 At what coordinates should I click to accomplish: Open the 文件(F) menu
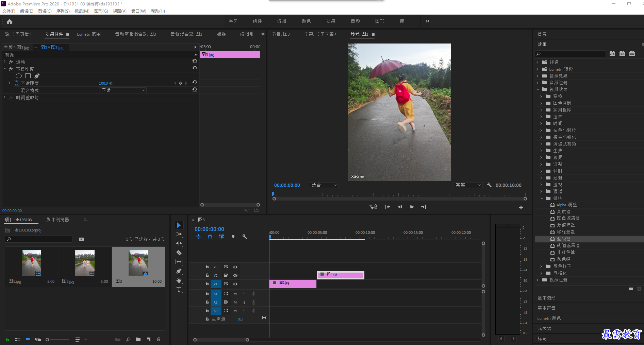pyautogui.click(x=9, y=11)
